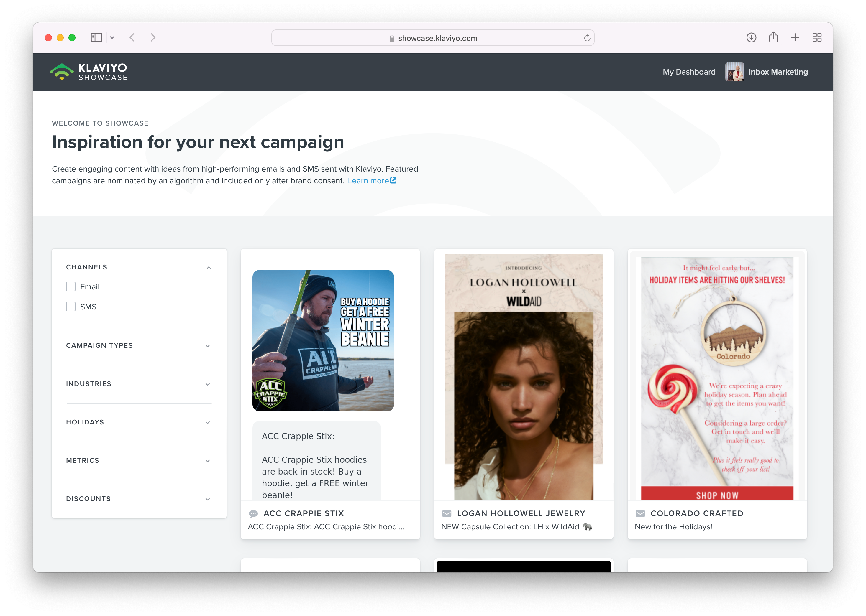Click the browser back arrow

click(x=132, y=37)
